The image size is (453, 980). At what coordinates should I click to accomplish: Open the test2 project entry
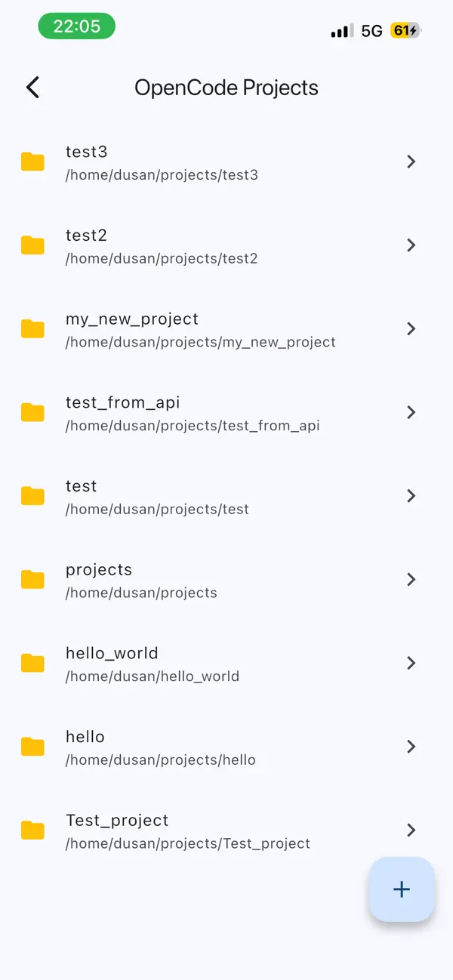pos(226,245)
